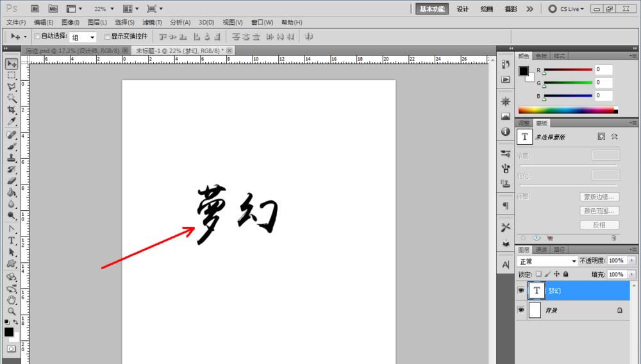Viewport: 641px width, 364px height.
Task: Select the Custom Shape tool
Action: [12, 263]
